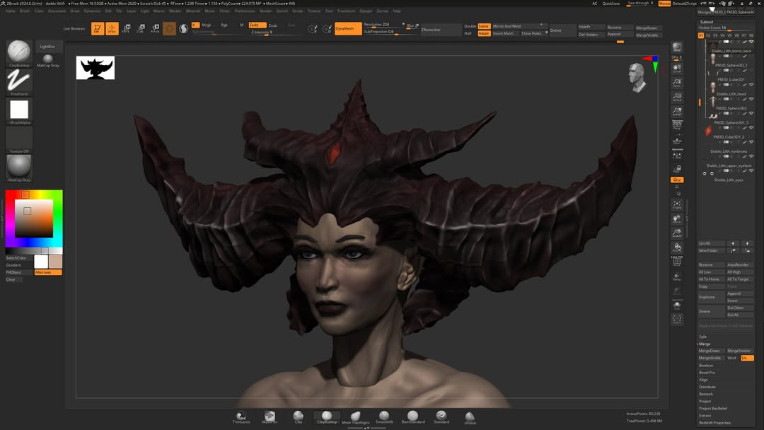Open the Brush menu
764x430 pixels.
(x=24, y=11)
